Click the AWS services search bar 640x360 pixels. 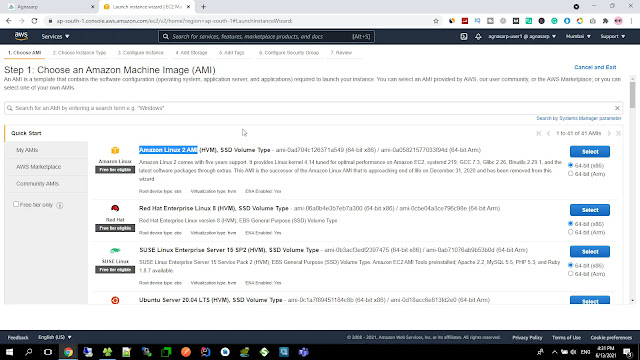click(266, 36)
